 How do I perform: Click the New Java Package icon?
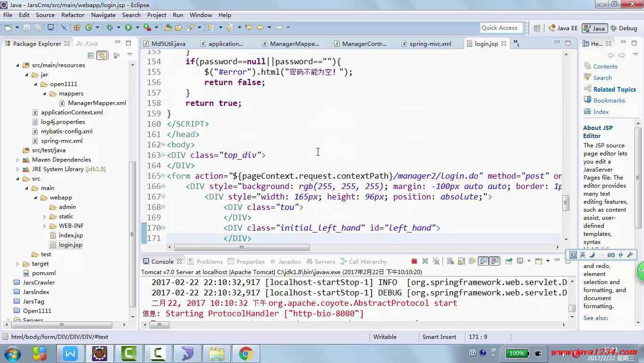[76, 28]
